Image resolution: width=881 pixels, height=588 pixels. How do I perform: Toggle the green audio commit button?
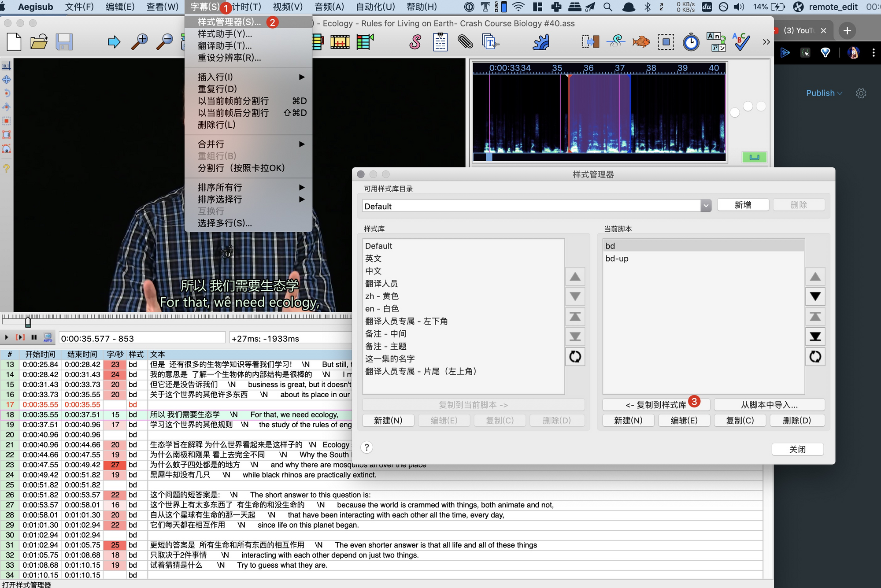[754, 157]
